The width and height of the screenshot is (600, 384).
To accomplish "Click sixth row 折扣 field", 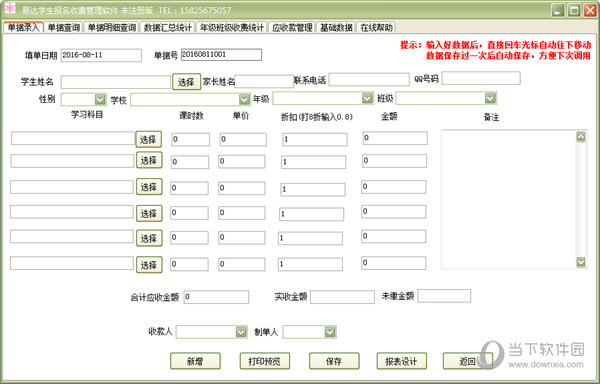I will [x=310, y=264].
